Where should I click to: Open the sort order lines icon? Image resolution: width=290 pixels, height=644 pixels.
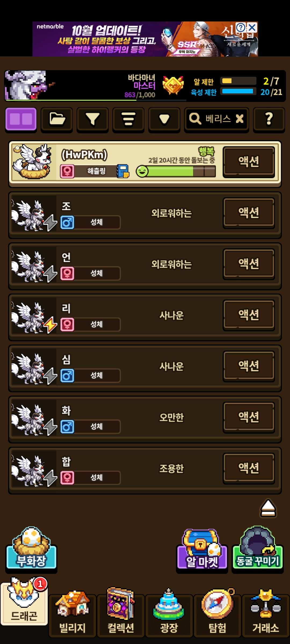(128, 119)
